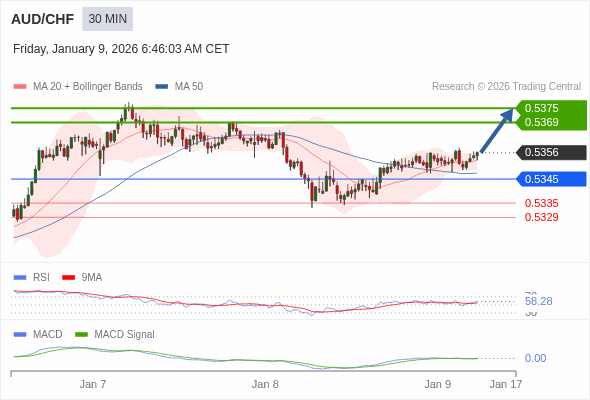The height and width of the screenshot is (400, 590).
Task: Click the 'MA 50' legend label
Action: point(189,87)
